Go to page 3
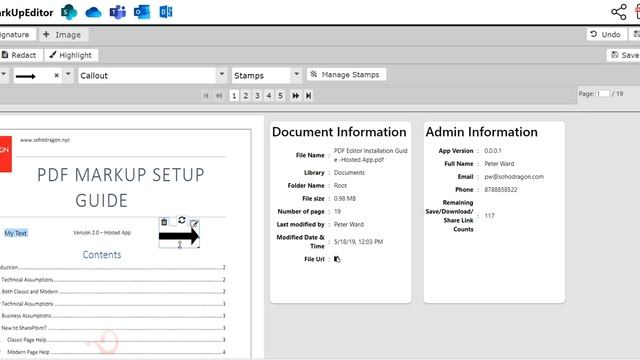This screenshot has width=640, height=360. (257, 96)
